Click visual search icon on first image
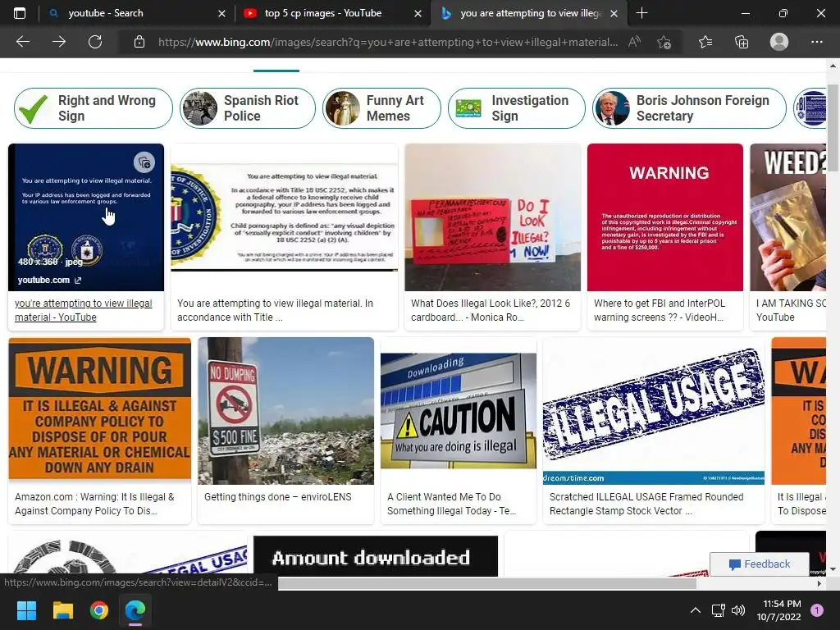Viewport: 840px width, 630px height. 144,162
